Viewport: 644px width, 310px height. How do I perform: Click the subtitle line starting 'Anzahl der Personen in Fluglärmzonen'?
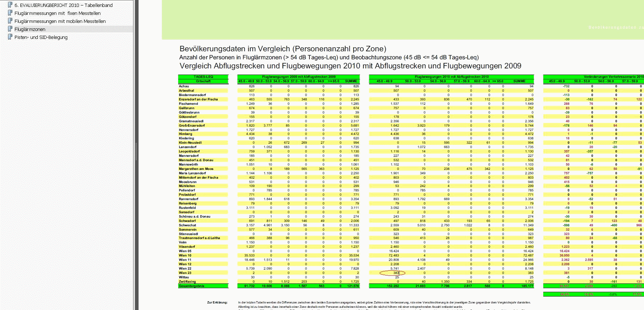point(329,57)
